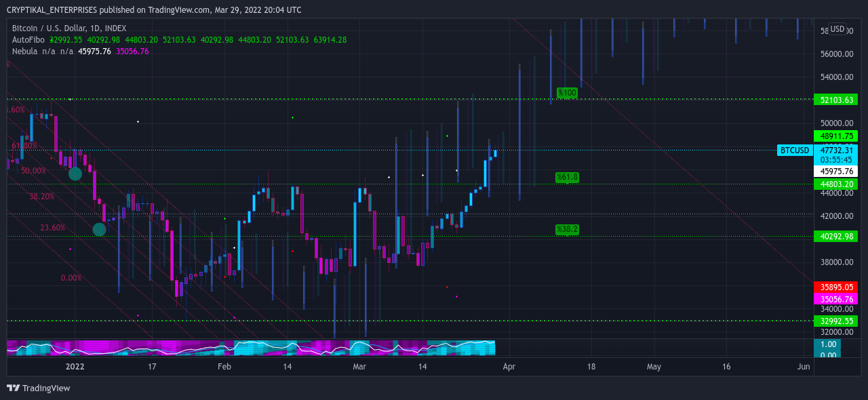Click the 1.00 oscillator scale label
This screenshot has width=868, height=400.
pyautogui.click(x=828, y=344)
